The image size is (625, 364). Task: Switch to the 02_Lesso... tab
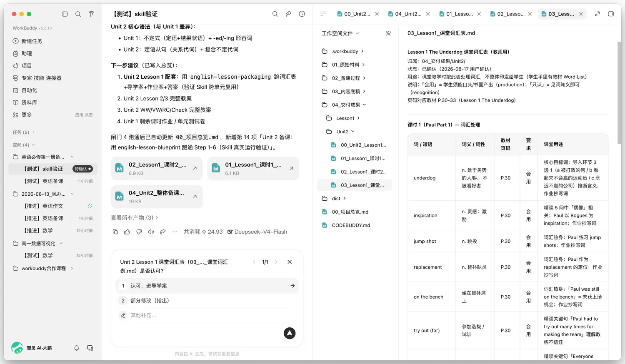point(507,14)
